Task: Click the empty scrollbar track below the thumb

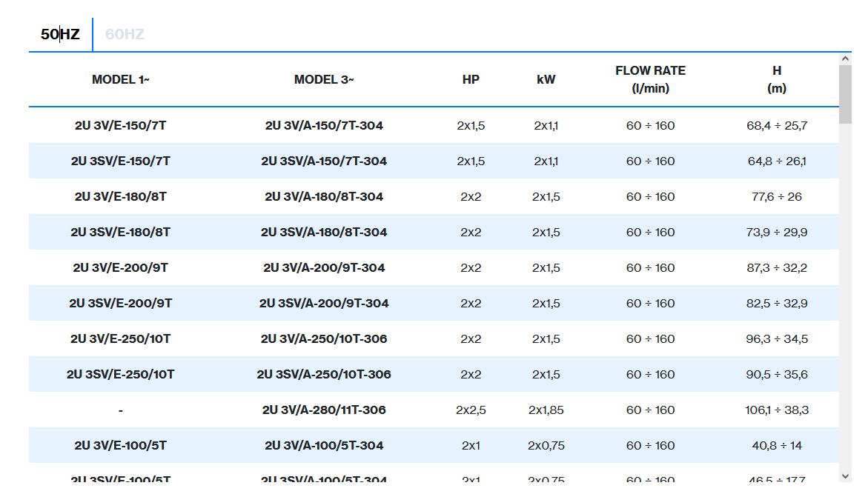Action: 845,296
